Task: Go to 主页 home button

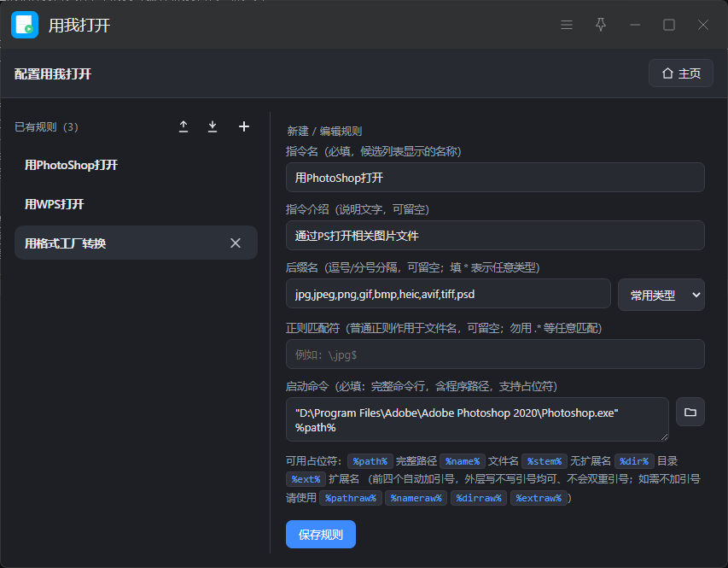Action: (x=681, y=73)
